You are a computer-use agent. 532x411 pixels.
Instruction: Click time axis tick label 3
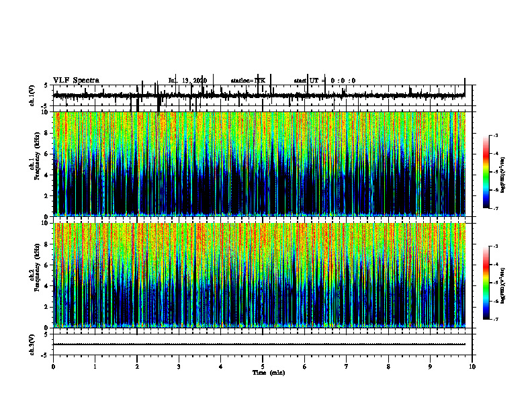tap(179, 367)
